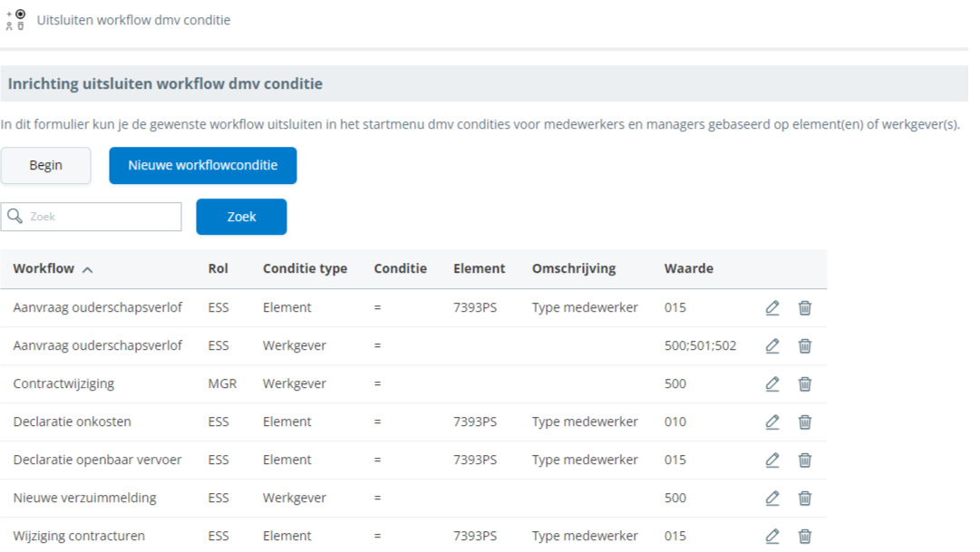
Task: Edit the Aanvraag ouderschapsverlof Element condition
Action: tap(771, 307)
